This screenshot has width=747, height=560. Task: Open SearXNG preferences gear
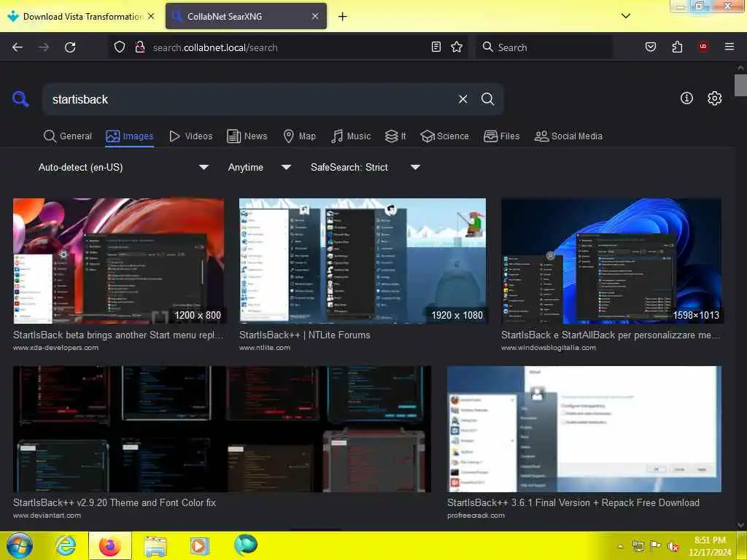click(x=715, y=98)
